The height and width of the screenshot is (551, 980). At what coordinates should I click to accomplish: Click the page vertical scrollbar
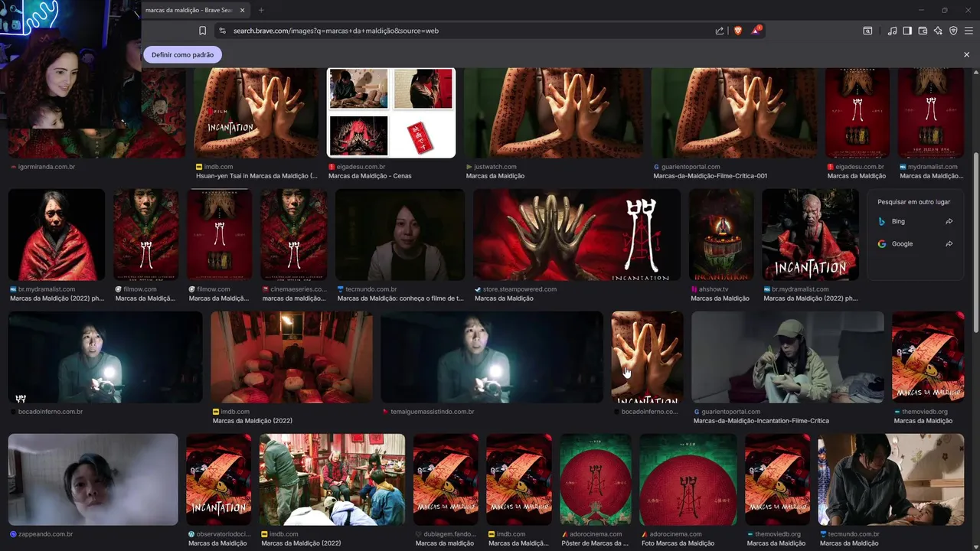[975, 243]
